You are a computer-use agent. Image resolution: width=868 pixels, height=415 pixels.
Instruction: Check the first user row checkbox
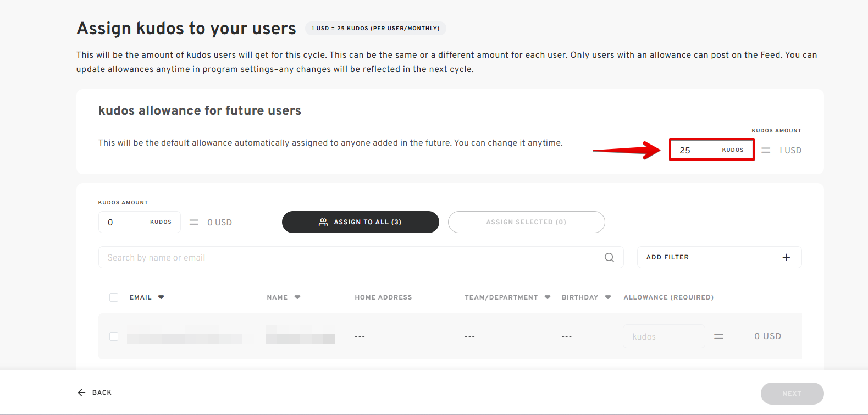[x=114, y=336]
